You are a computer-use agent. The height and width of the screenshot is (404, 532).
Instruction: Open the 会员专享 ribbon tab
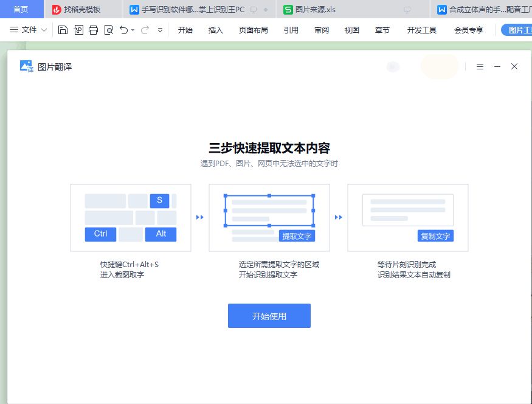point(469,30)
